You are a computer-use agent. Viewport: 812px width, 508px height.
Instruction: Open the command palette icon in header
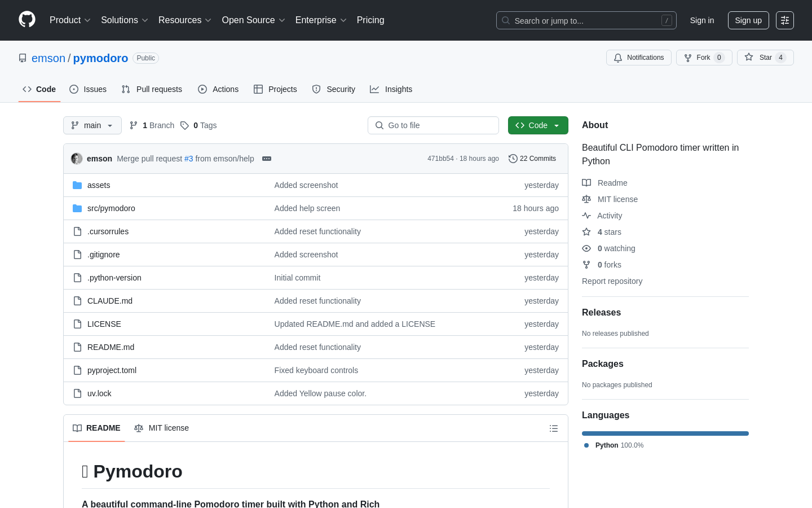(785, 20)
